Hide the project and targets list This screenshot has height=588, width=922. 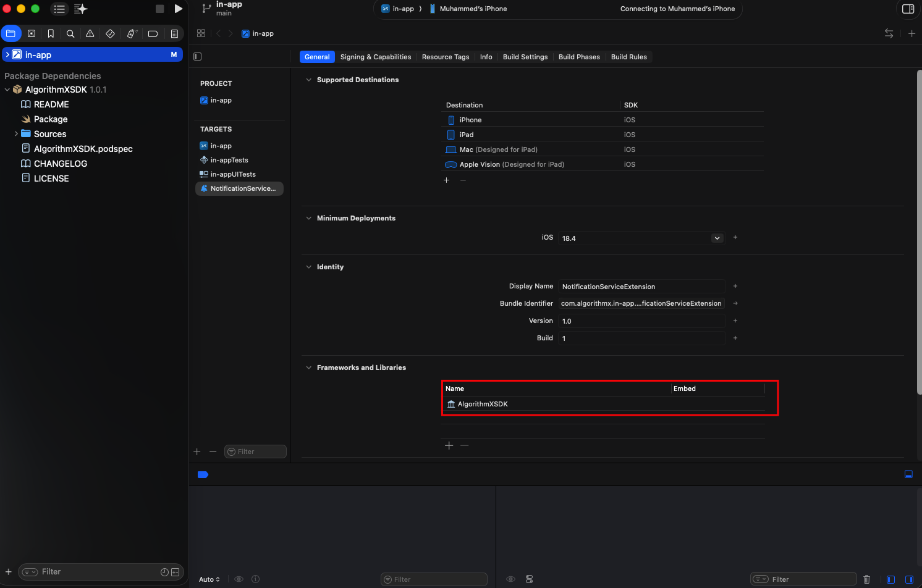198,57
